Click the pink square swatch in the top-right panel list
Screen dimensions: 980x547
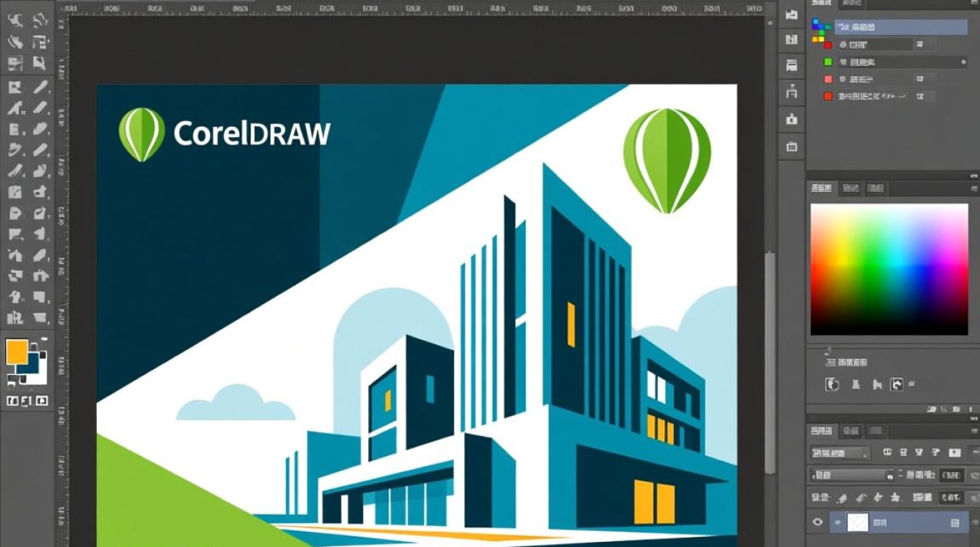(828, 79)
